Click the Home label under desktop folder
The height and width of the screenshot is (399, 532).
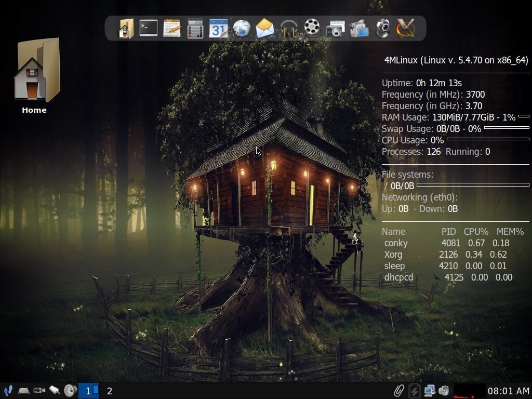pyautogui.click(x=34, y=110)
